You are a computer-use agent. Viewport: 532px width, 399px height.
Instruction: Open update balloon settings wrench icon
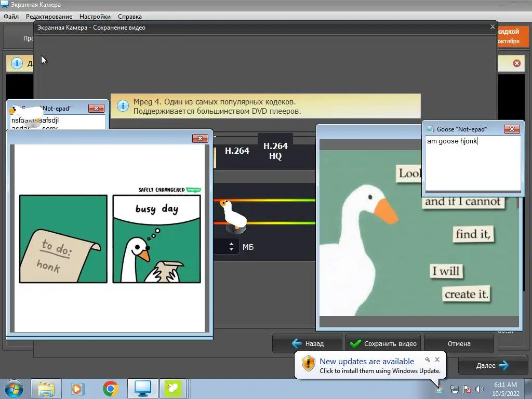(x=427, y=360)
